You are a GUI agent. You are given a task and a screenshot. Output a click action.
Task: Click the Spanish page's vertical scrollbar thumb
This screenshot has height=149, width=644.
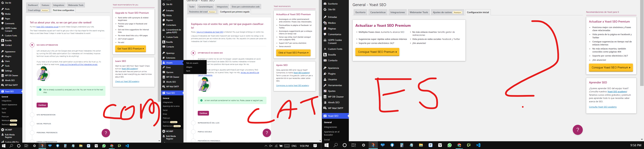pyautogui.click(x=642, y=43)
